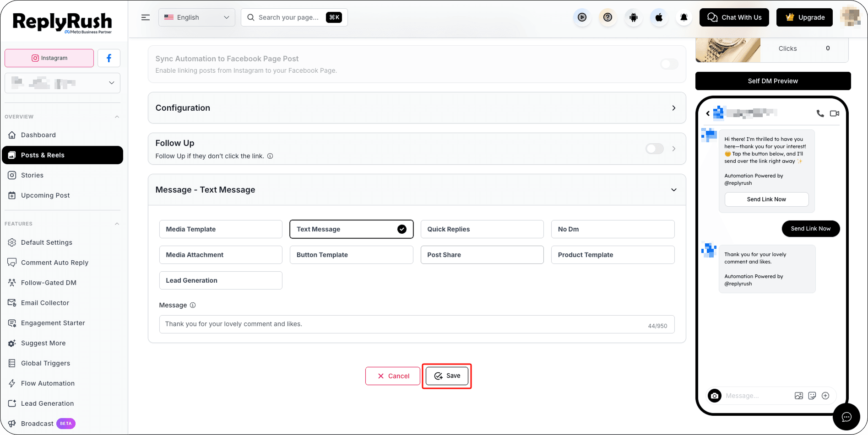Select the Quick Replies option
868x435 pixels.
[x=482, y=229]
